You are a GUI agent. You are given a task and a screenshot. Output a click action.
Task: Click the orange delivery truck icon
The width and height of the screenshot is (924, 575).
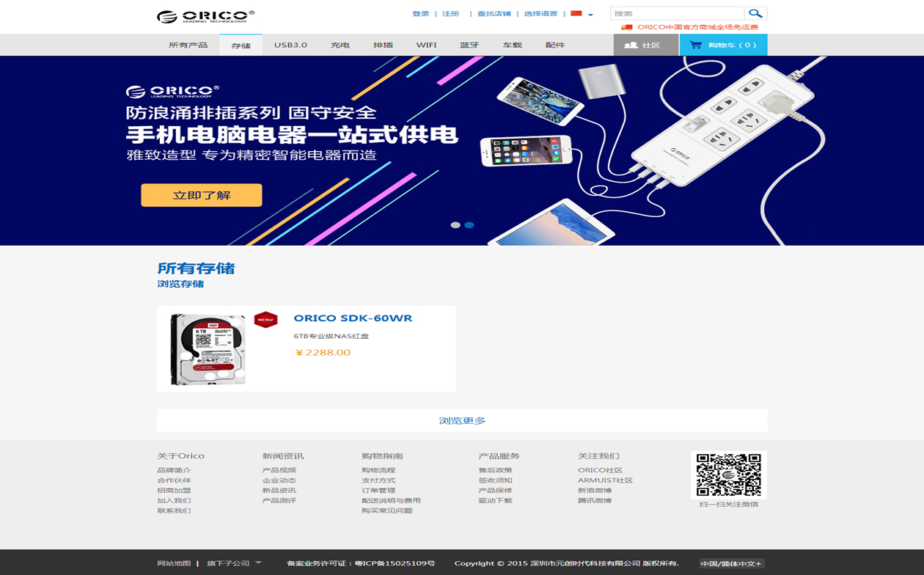point(626,27)
